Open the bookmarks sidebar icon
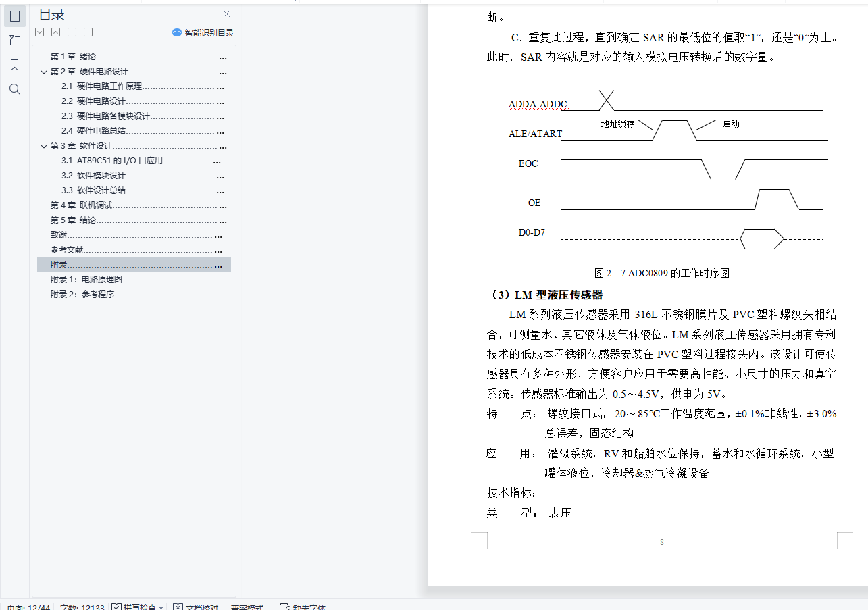The height and width of the screenshot is (610, 868). point(15,65)
